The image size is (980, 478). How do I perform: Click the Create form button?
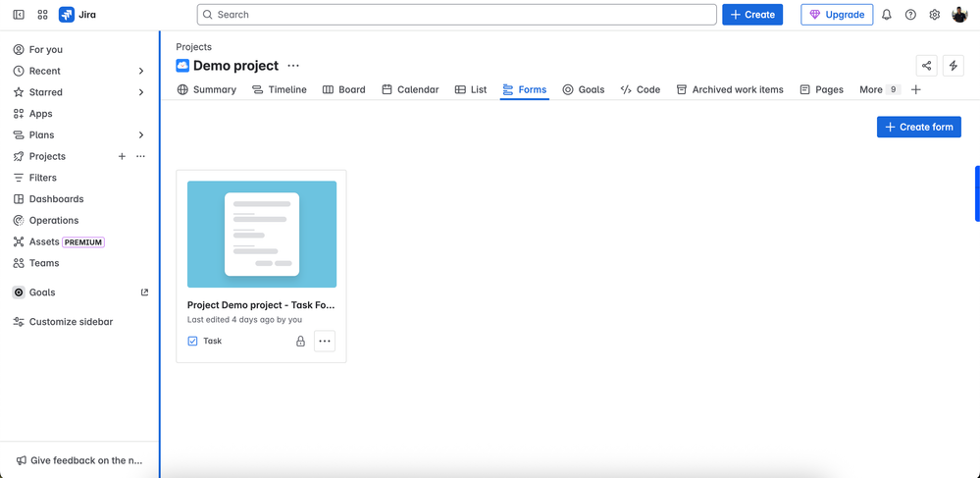[x=919, y=127]
